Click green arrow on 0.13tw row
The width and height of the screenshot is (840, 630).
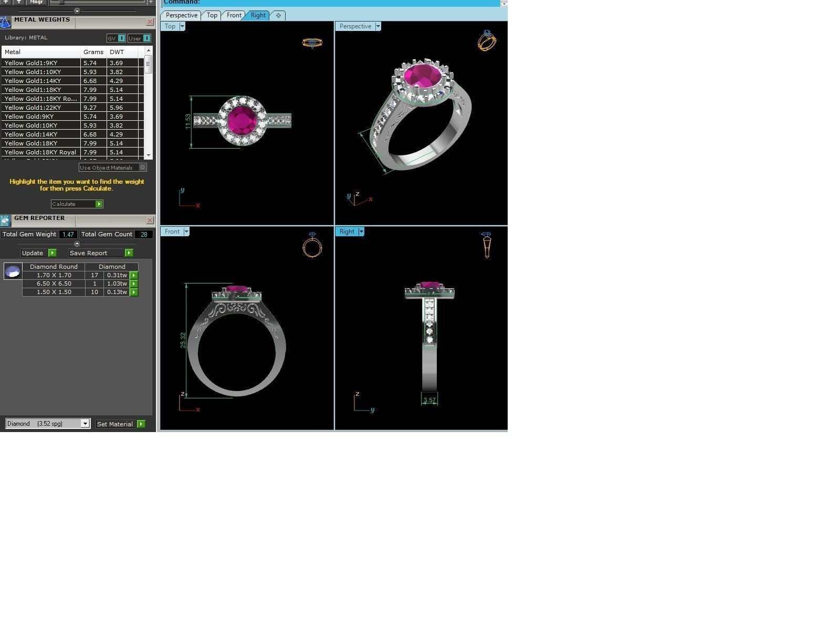click(134, 292)
